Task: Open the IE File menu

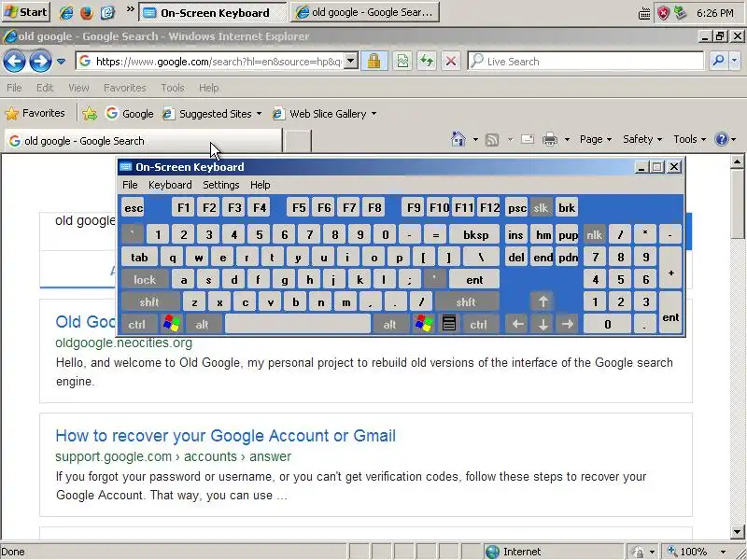Action: pyautogui.click(x=14, y=88)
